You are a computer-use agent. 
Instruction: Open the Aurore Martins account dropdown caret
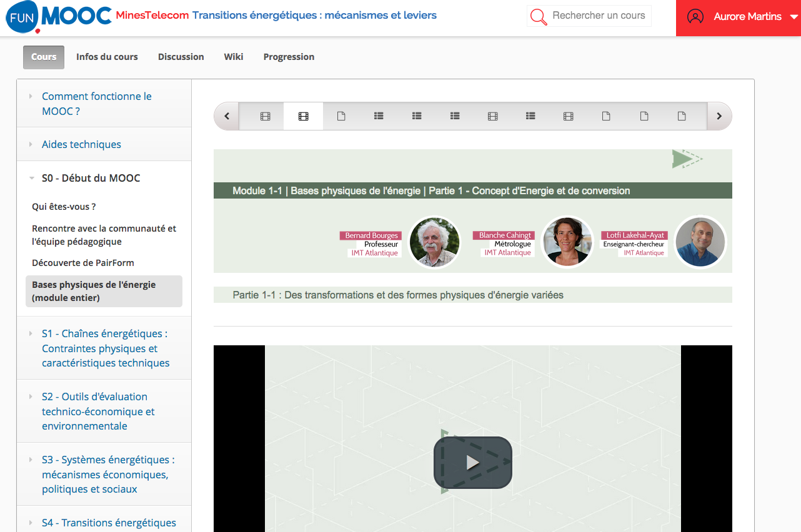click(x=794, y=17)
